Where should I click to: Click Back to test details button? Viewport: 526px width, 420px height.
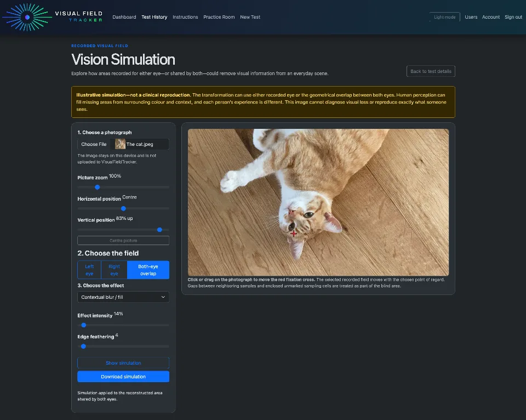pyautogui.click(x=431, y=71)
